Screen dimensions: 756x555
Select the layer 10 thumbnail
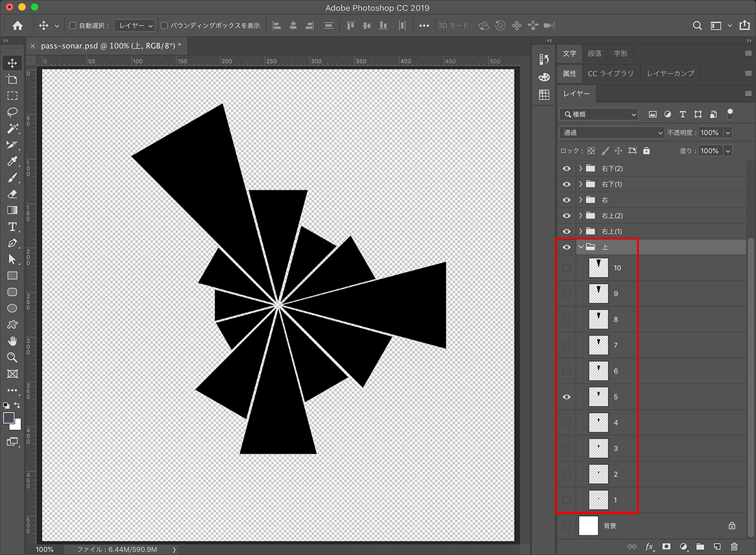coord(598,268)
